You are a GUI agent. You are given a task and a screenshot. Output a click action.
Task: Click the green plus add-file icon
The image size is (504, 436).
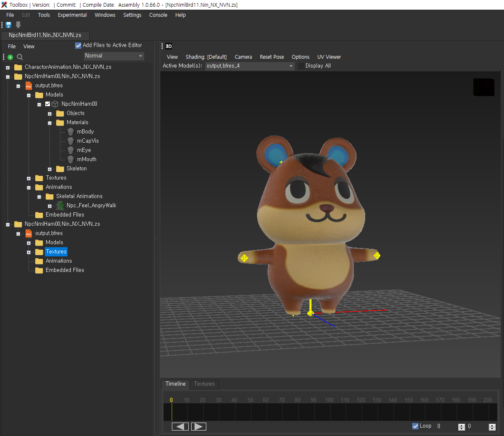10,57
